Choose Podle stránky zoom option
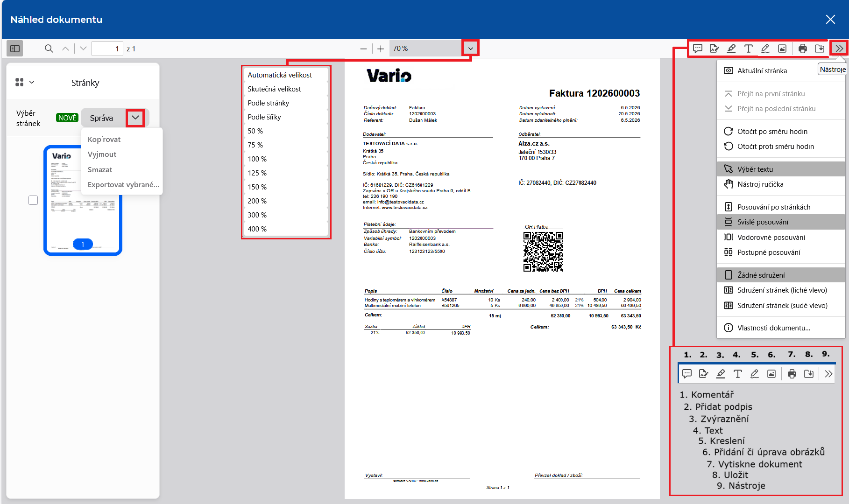The image size is (849, 504). point(286,103)
